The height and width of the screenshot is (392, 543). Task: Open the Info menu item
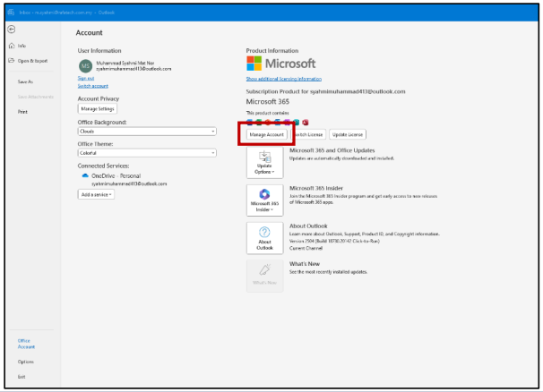tap(22, 46)
